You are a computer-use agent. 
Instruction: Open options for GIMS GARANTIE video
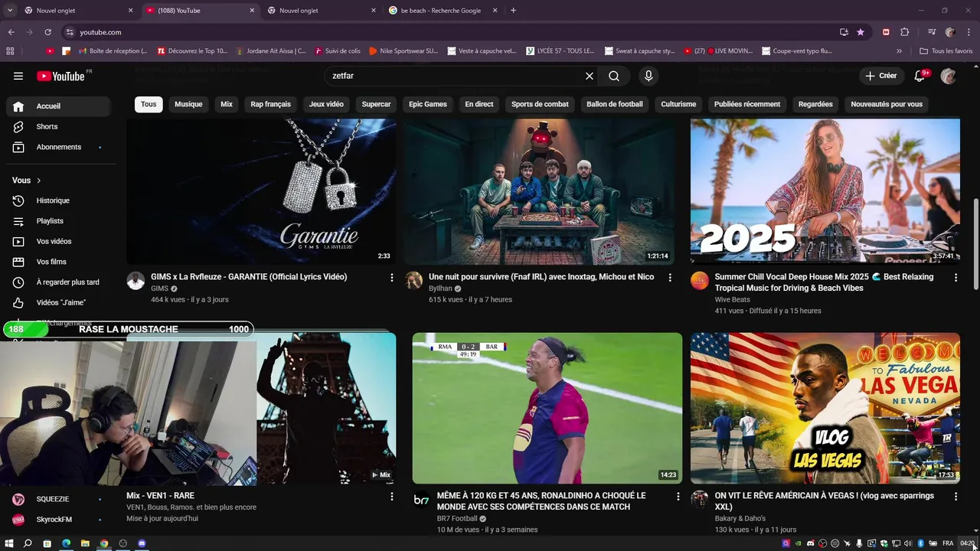[x=392, y=278]
